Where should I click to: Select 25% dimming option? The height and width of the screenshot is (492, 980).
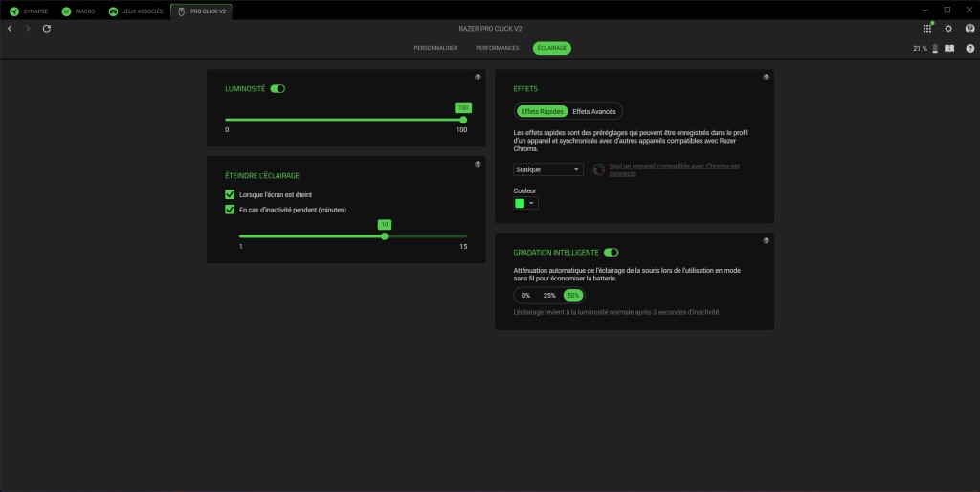pyautogui.click(x=549, y=295)
